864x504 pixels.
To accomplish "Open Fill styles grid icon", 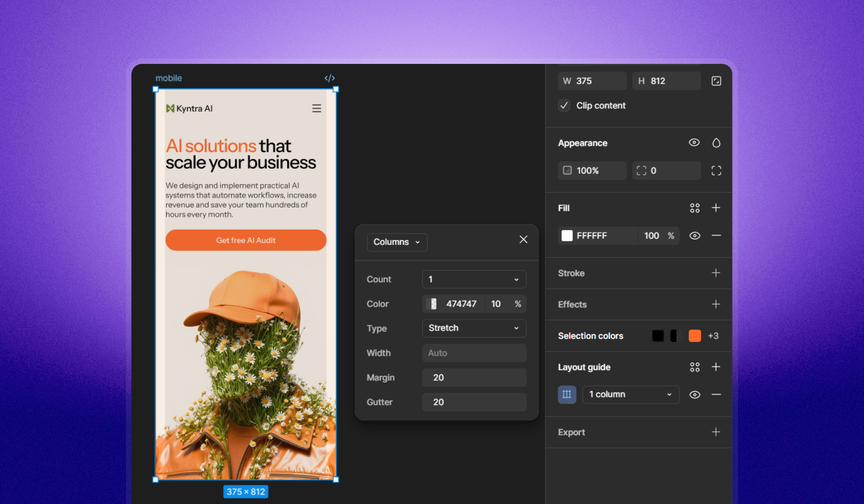I will [694, 208].
